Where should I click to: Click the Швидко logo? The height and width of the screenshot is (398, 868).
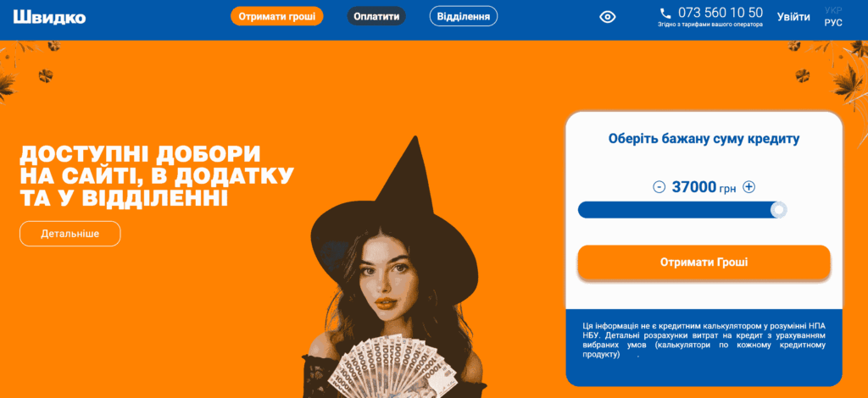(50, 17)
